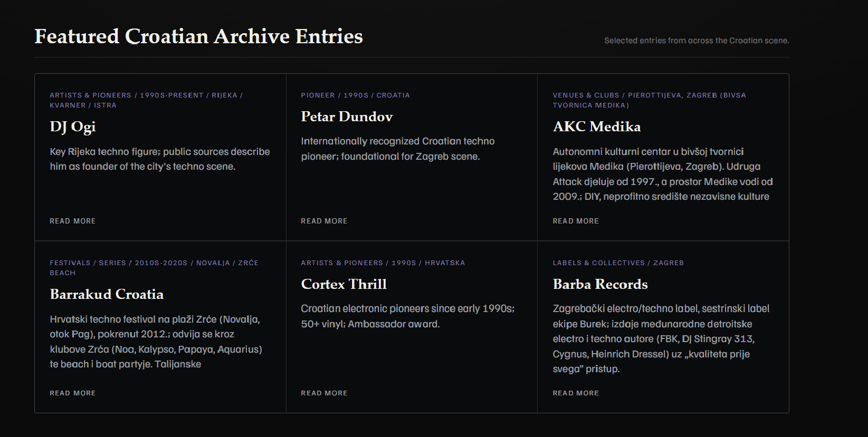Screen dimensions: 868x437
Task: Click the 'Zagrebački electro/techno label' description
Action: (661, 338)
